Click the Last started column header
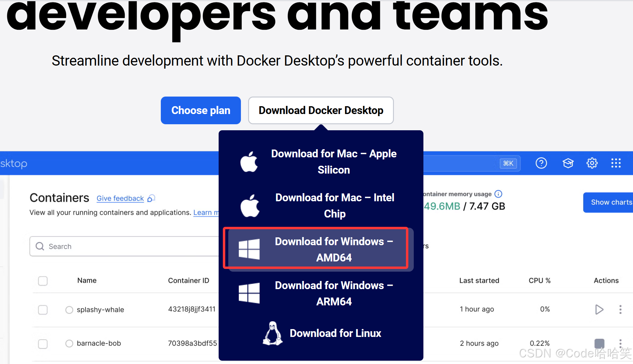This screenshot has height=364, width=633. (x=479, y=281)
